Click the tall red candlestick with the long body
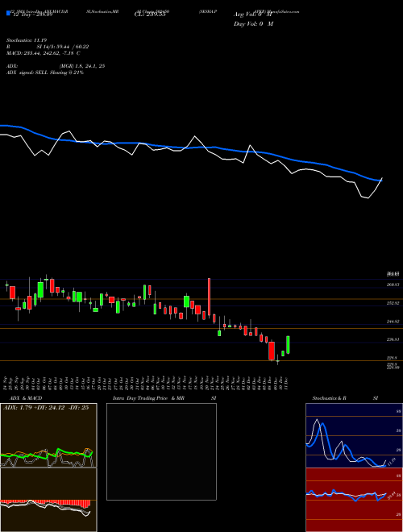This screenshot has width=403, height=532. pos(210,297)
